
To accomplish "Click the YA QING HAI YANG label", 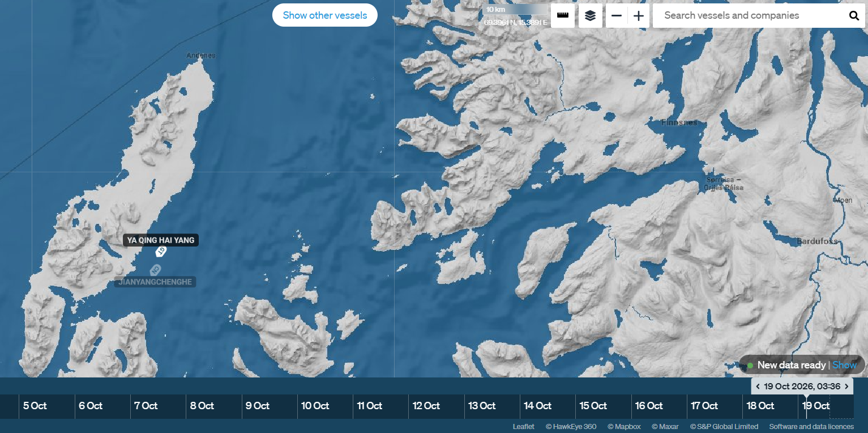I will coord(161,240).
